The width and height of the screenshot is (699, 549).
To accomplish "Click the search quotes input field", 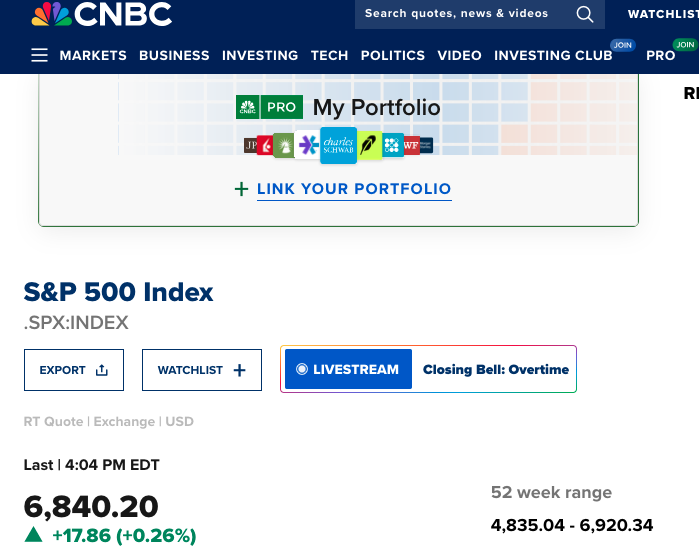I will 457,14.
